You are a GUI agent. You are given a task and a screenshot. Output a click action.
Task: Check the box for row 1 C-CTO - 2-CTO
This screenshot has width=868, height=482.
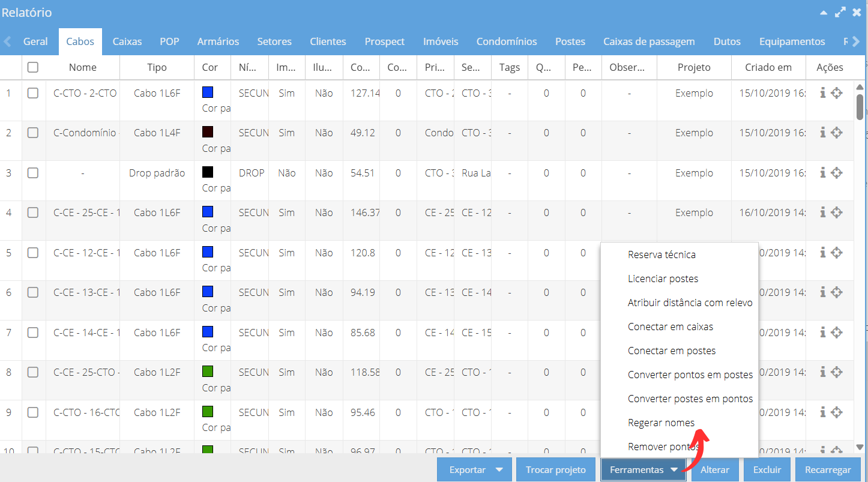coord(33,93)
